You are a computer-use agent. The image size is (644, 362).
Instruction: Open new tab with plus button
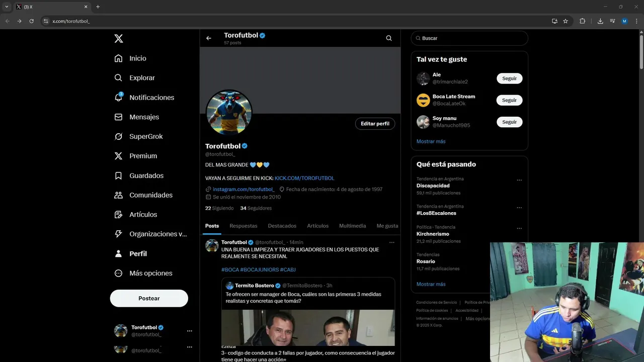click(98, 7)
